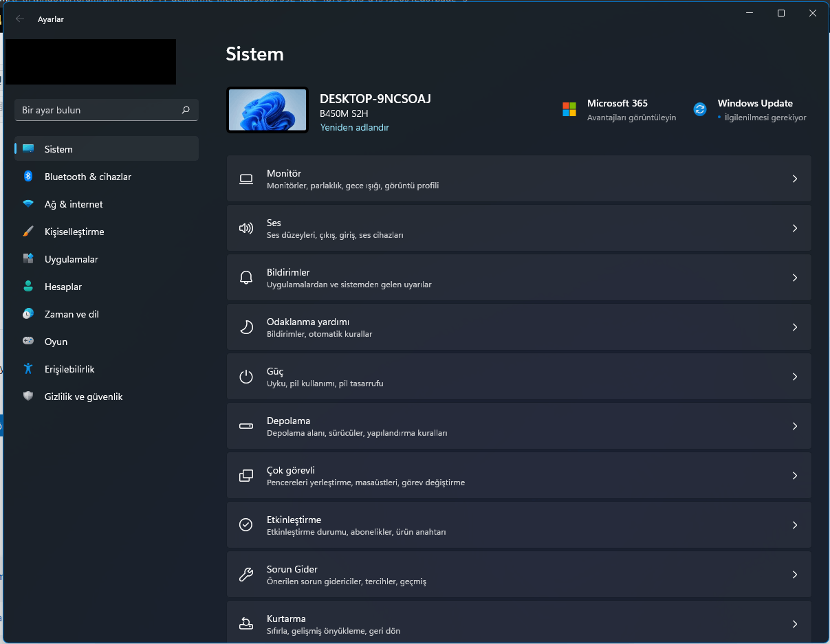The image size is (830, 644).
Task: Open Microsoft 365 Avantajları görüntüleyin
Action: click(620, 110)
